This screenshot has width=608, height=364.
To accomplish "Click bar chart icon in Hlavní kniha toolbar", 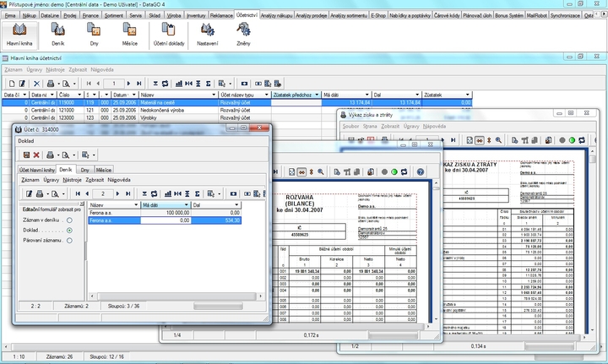I will (x=179, y=84).
